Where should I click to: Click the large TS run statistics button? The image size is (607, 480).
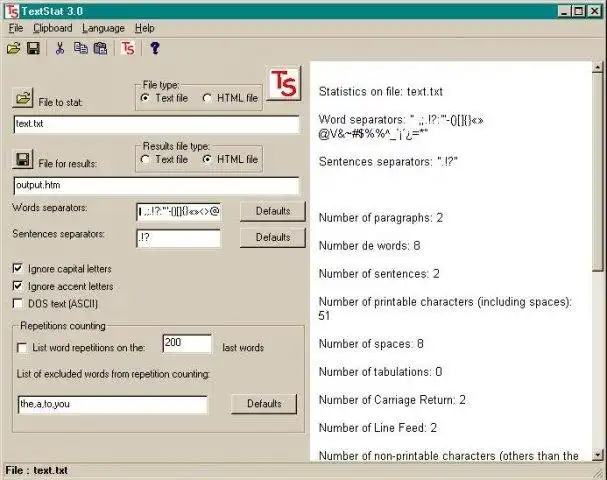tap(284, 83)
